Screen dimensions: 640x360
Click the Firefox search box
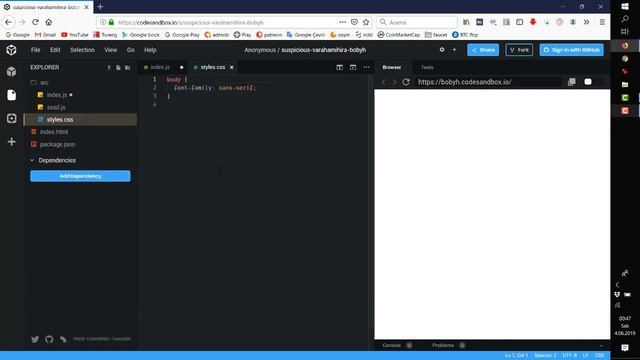pos(416,22)
